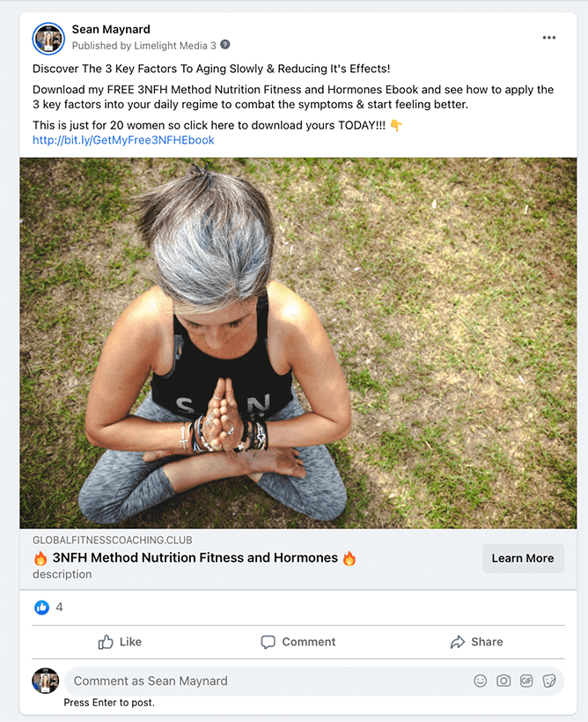Like the post with thumbs up

(x=120, y=642)
